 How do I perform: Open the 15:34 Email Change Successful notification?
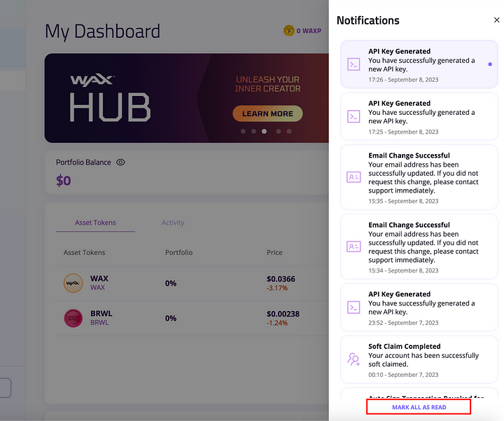pyautogui.click(x=419, y=247)
